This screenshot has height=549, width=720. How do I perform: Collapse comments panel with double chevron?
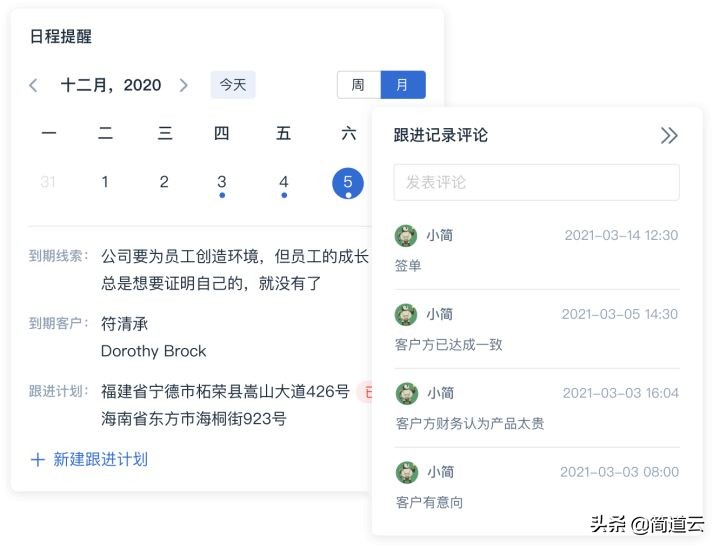coord(669,135)
